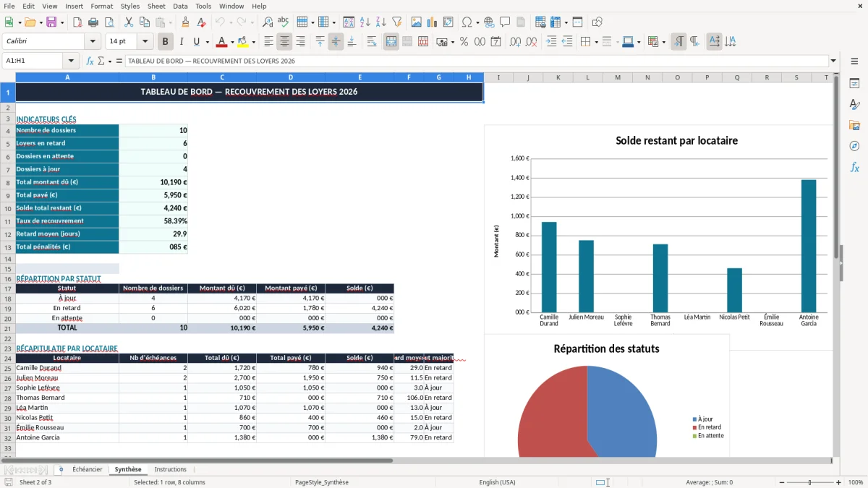Clear direct formatting
868x488 pixels.
[x=202, y=22]
